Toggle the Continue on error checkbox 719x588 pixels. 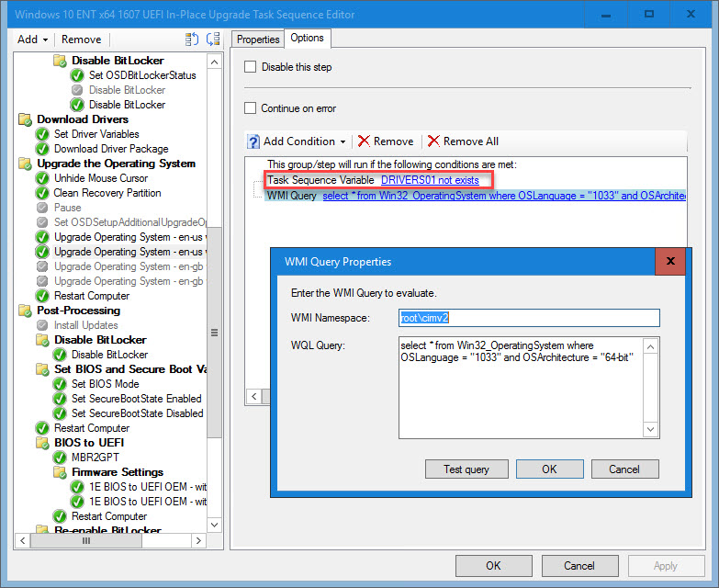point(251,108)
